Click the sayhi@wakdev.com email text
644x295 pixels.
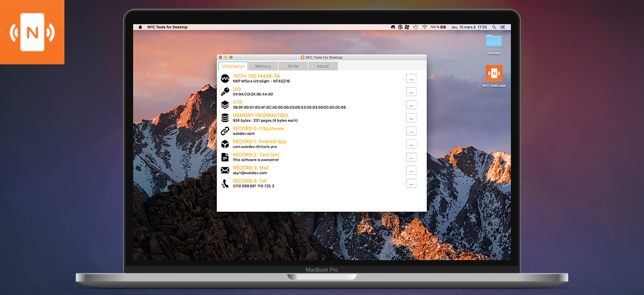(250, 173)
